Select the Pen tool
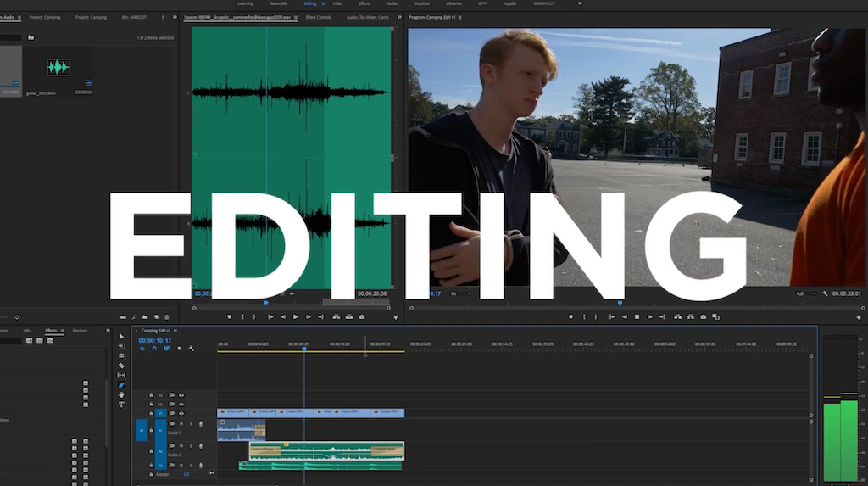This screenshot has width=868, height=486. pos(121,385)
